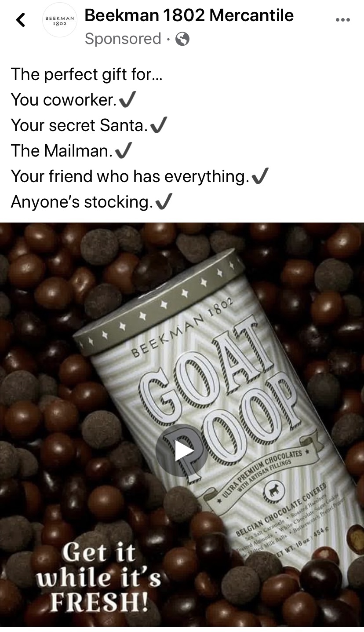Tap the globe public audience icon
Screen dimensions: 364x632
(x=182, y=40)
